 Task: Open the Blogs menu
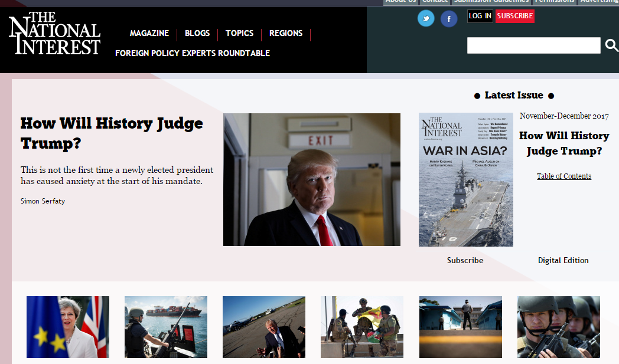[197, 33]
